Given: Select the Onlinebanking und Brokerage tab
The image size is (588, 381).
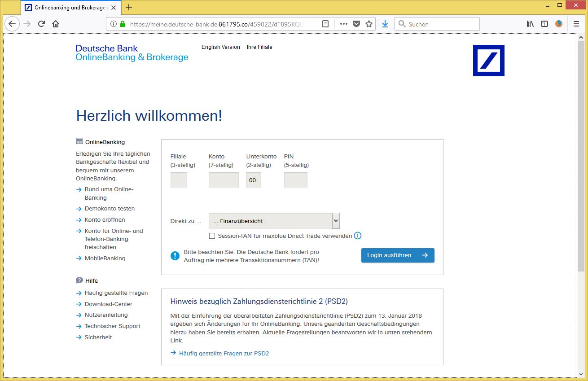Looking at the screenshot, I should [70, 8].
